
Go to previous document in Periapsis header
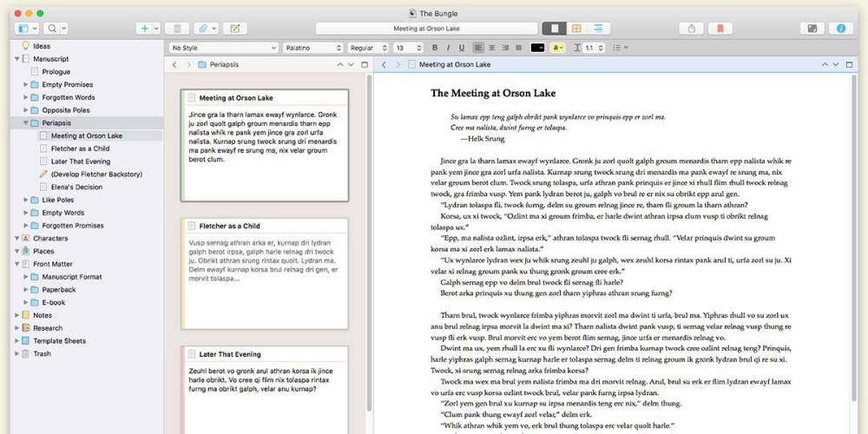[340, 65]
